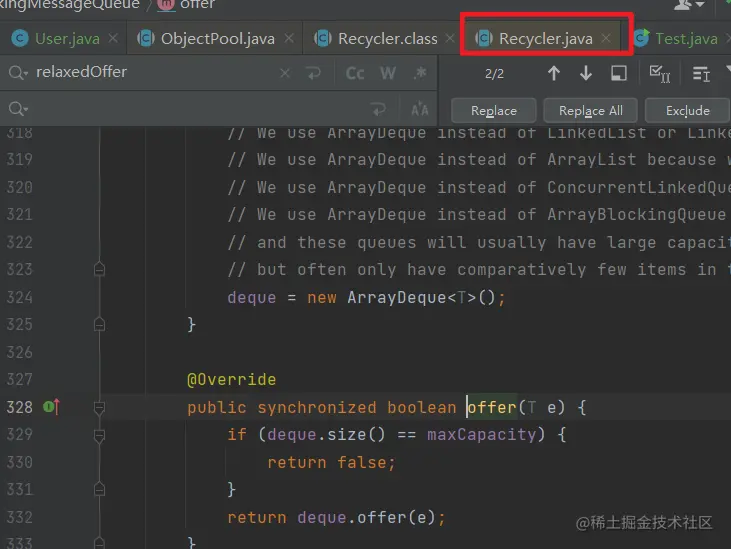The image size is (731, 549).
Task: Click fold end marker at line 331
Action: (99, 489)
